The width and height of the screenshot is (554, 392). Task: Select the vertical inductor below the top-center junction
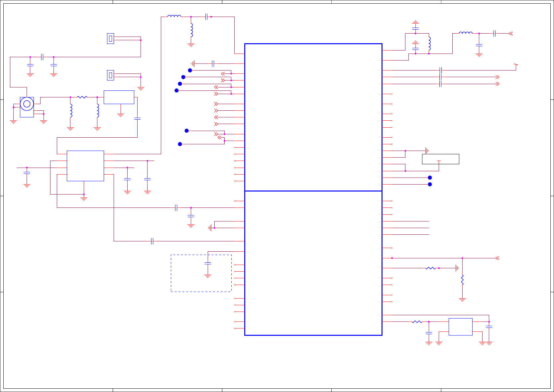192,30
